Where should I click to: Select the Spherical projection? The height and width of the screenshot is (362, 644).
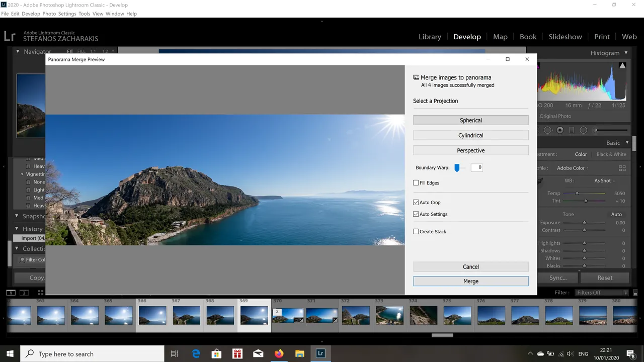point(470,120)
